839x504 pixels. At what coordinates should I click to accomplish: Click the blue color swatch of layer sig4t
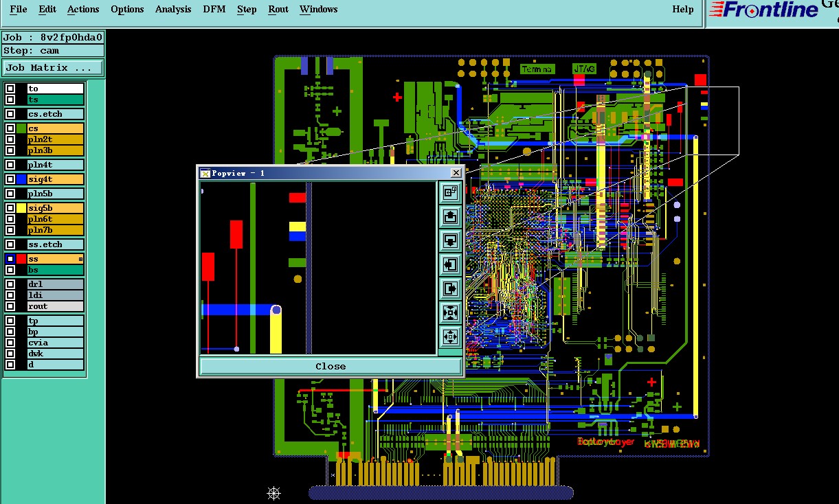pyautogui.click(x=21, y=179)
